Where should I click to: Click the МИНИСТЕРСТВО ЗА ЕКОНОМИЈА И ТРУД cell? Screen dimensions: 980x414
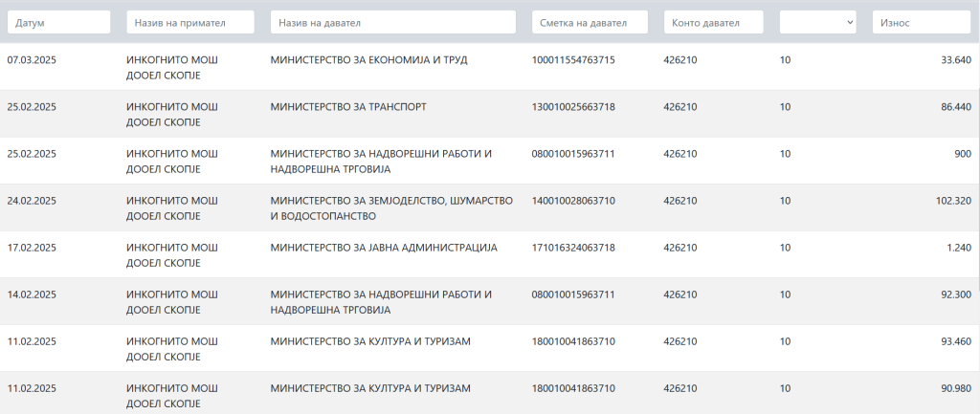coord(369,60)
